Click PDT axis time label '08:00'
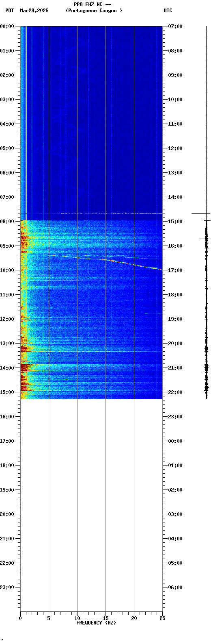 [x=7, y=222]
